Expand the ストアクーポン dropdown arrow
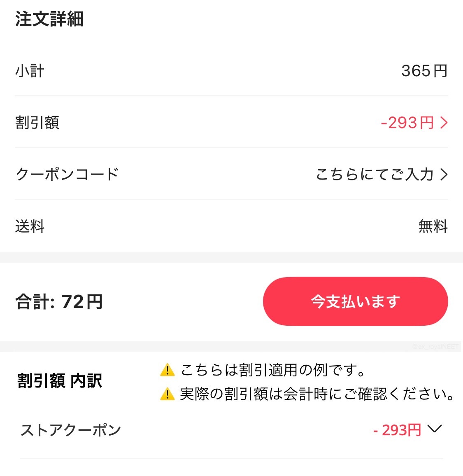This screenshot has width=463, height=476. pyautogui.click(x=435, y=429)
